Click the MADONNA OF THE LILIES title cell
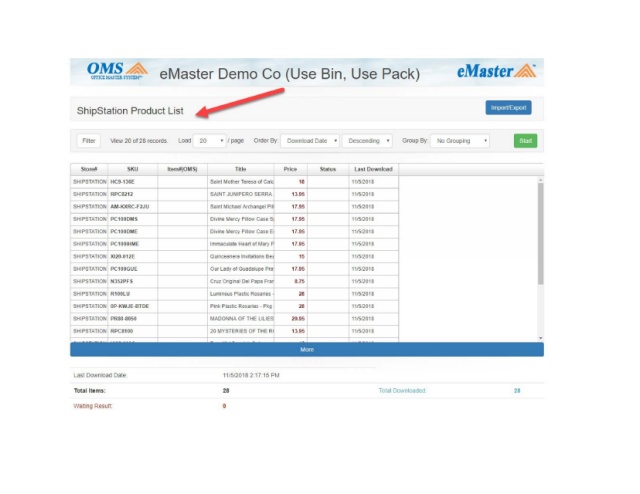640x494 pixels. 240,317
